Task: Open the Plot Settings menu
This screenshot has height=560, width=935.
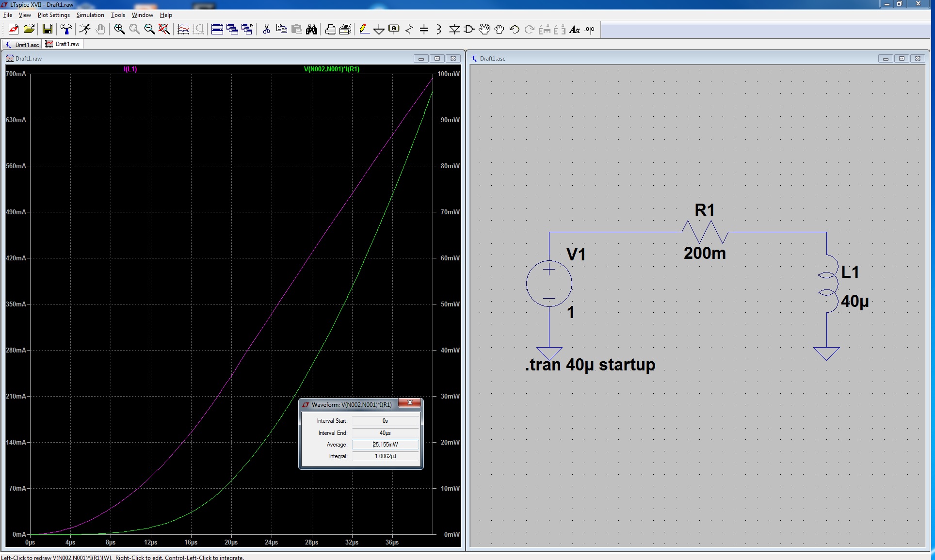Action: [x=54, y=15]
